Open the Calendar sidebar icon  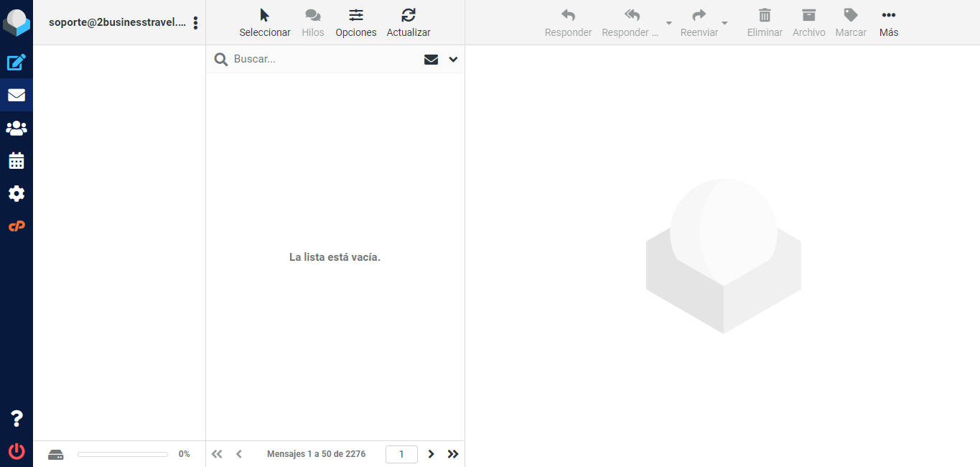17,161
